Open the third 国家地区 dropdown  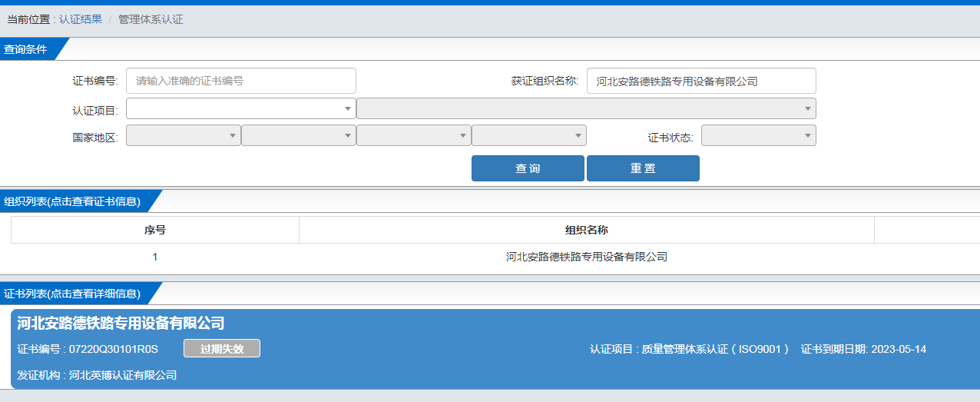pos(414,135)
